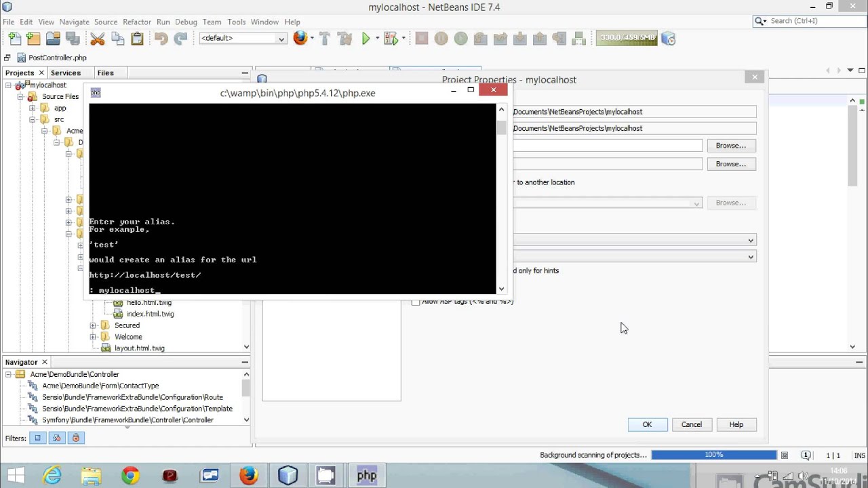Open the Refactor menu
Image resolution: width=868 pixels, height=488 pixels.
click(137, 22)
